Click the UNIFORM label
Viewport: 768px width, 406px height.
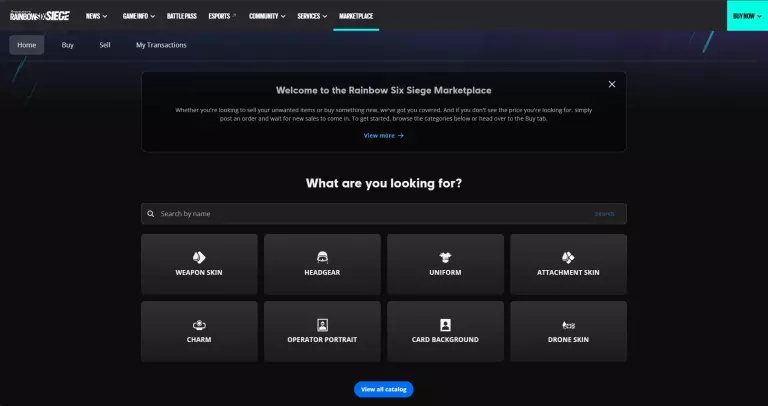coord(445,272)
